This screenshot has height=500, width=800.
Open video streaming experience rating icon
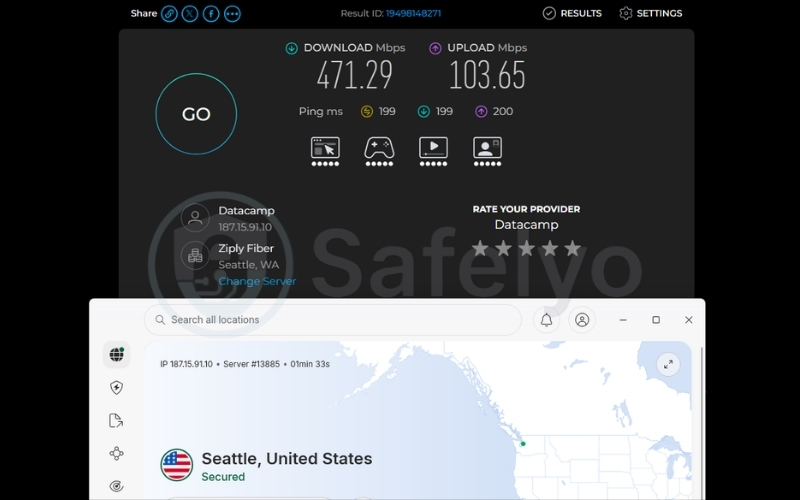pos(433,151)
